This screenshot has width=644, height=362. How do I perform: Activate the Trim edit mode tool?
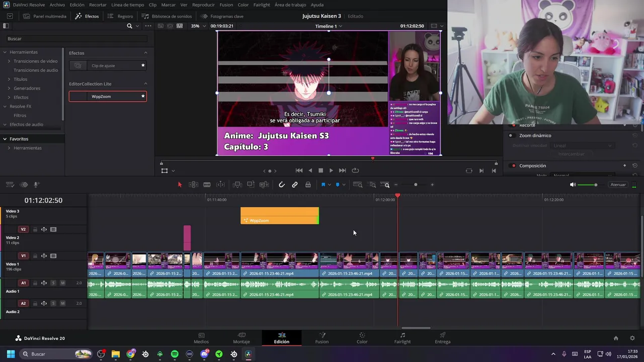tap(193, 185)
